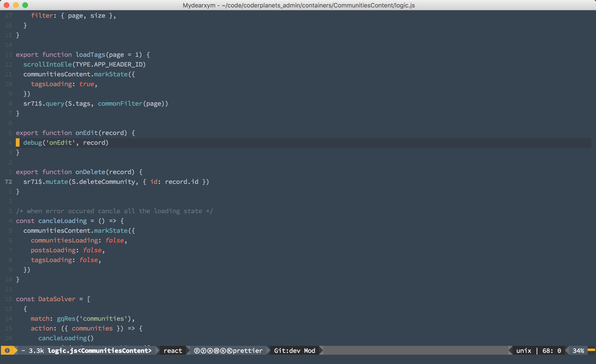Click the current line number 72

[x=8, y=182]
